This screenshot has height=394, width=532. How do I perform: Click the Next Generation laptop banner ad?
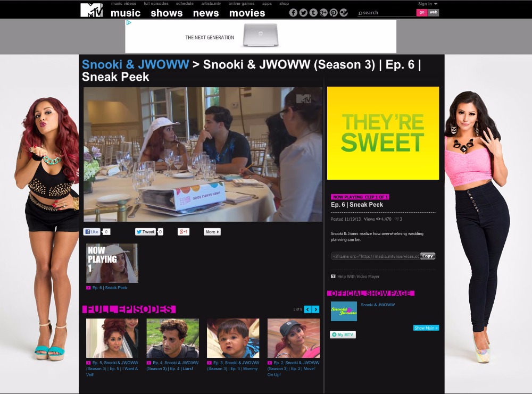(x=261, y=36)
